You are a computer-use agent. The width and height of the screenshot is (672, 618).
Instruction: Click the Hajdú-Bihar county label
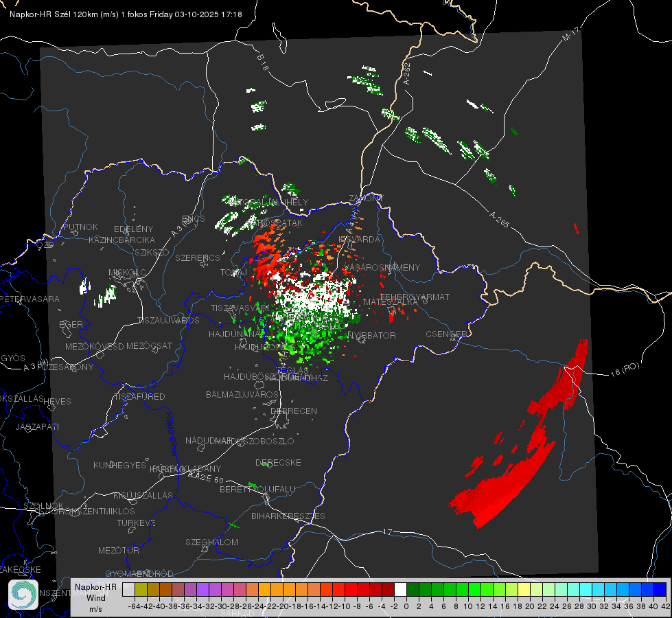pos(171,434)
